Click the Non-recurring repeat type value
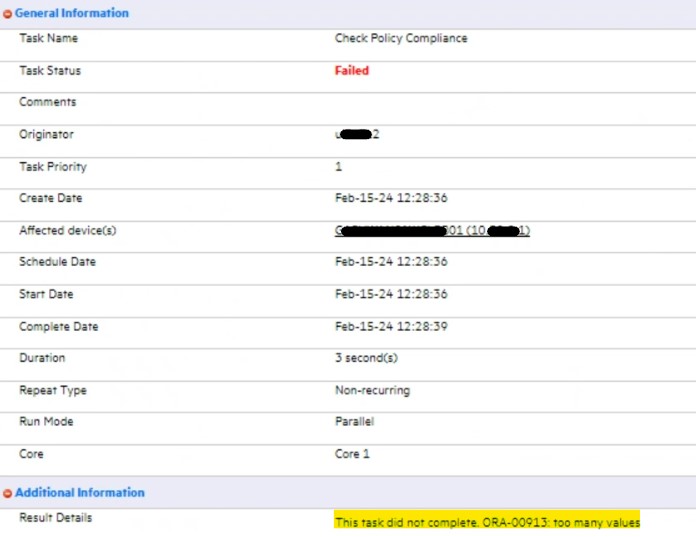 pos(372,390)
